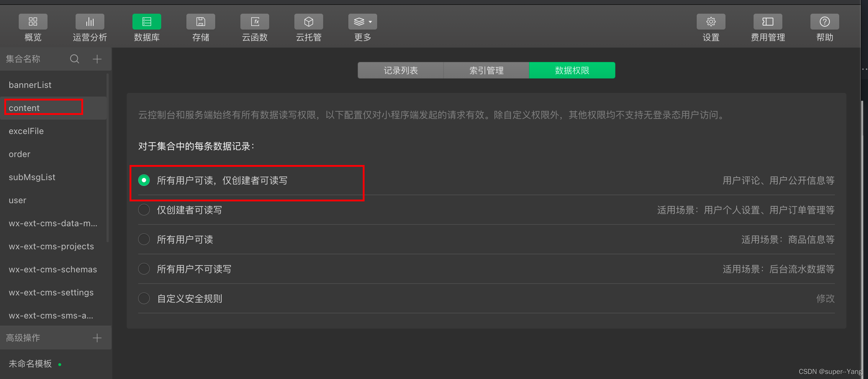Open the 帮助 help icon
Screen dimensions: 868x379
[824, 22]
